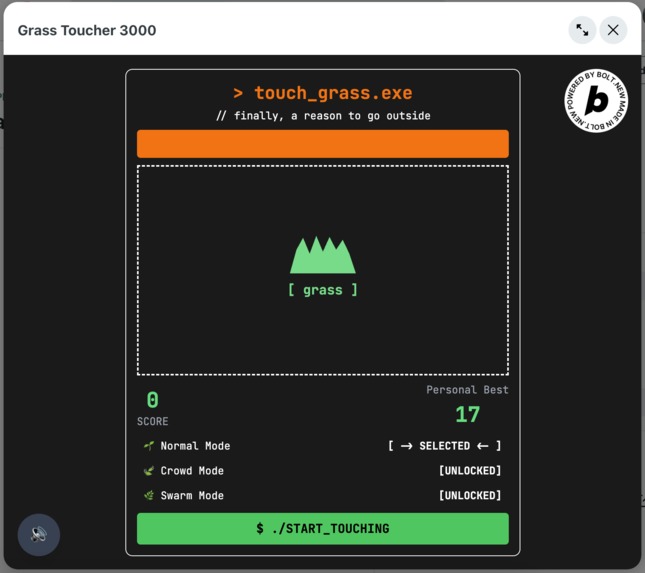Click the sprout icon beside Normal Mode
The height and width of the screenshot is (573, 645).
(149, 446)
